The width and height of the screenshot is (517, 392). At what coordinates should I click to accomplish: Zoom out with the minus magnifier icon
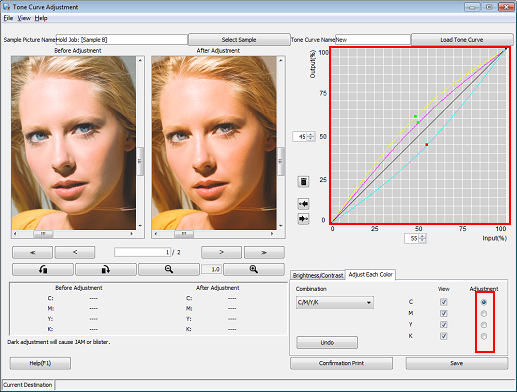(x=169, y=269)
